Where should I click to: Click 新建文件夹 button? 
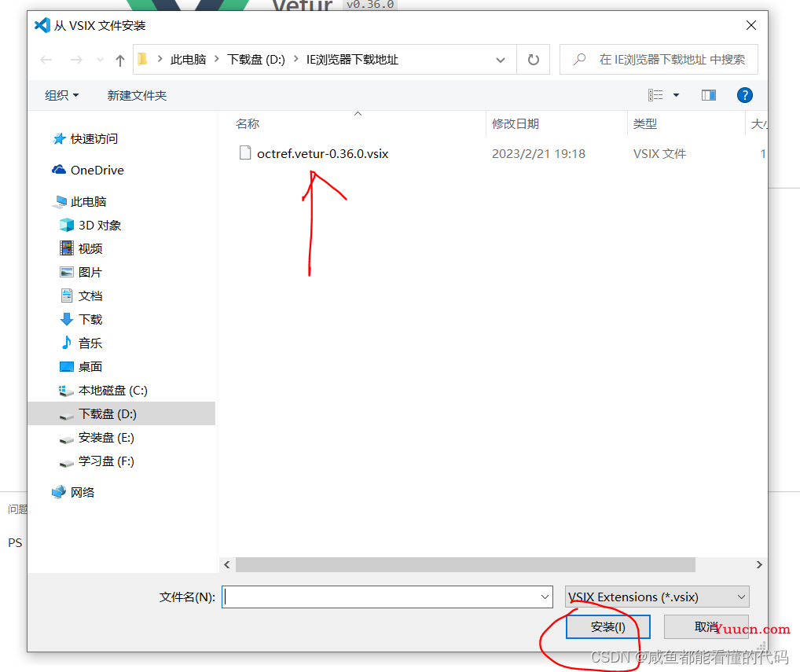pos(137,95)
